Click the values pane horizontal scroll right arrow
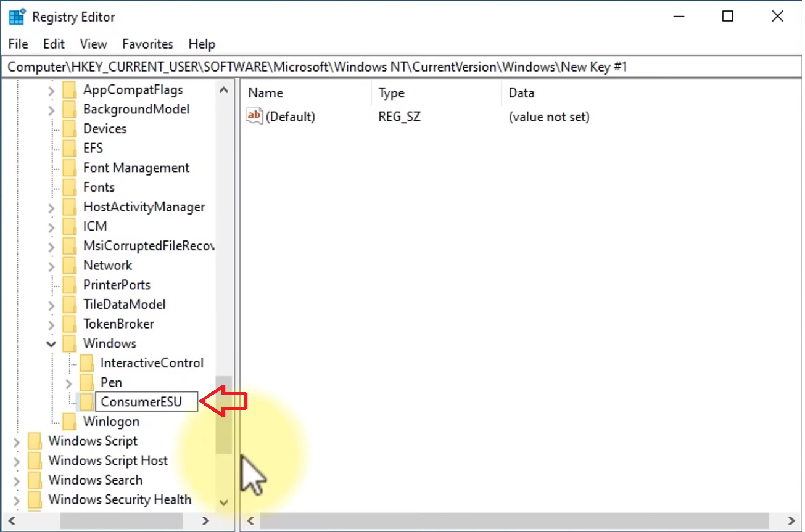 791,521
